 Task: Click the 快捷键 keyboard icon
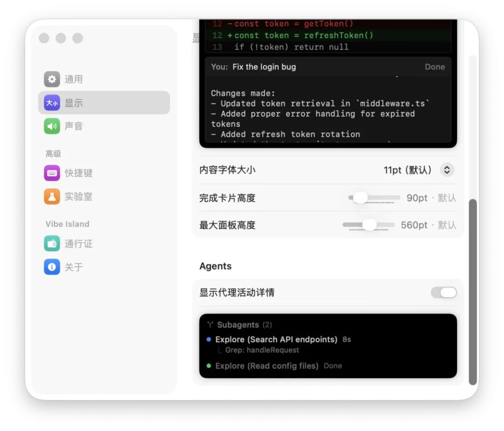52,173
